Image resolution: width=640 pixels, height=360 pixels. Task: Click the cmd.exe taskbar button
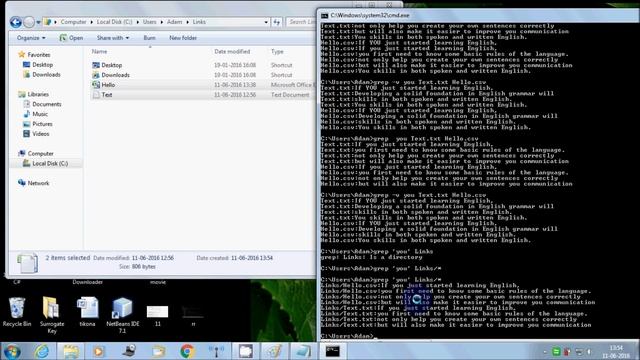pos(332,351)
